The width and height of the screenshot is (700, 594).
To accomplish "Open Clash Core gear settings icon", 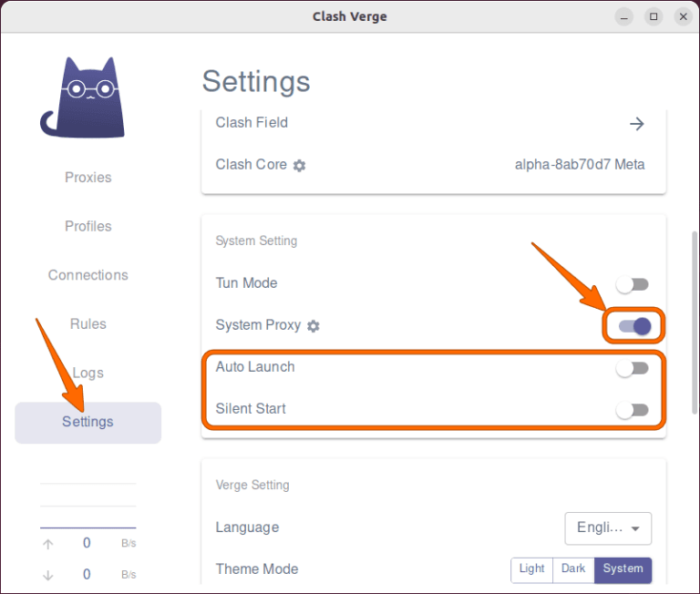I will pyautogui.click(x=299, y=166).
